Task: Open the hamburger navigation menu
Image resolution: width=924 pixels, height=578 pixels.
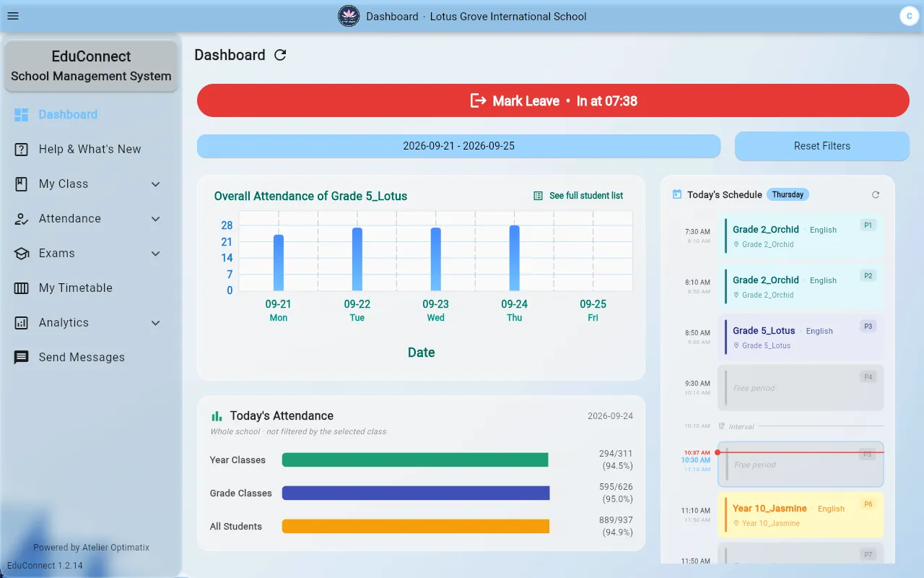Action: pyautogui.click(x=13, y=16)
